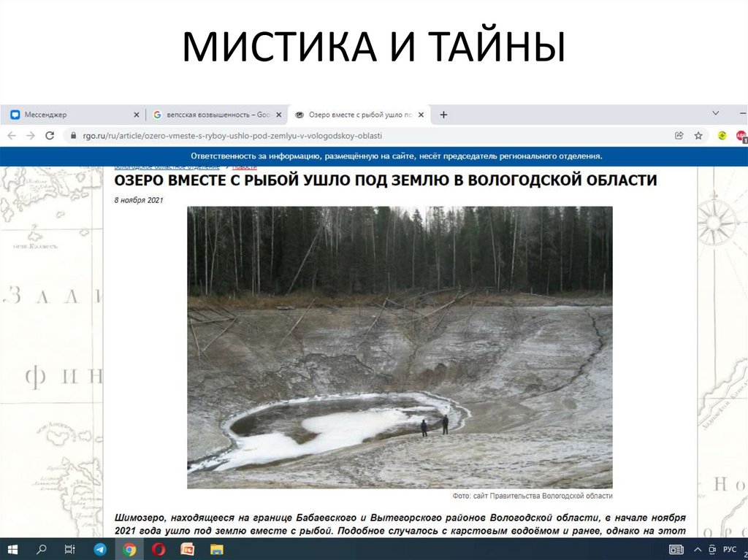Screen dimensions: 748x560
Task: Bookmark this page with the star icon
Action: coord(698,136)
